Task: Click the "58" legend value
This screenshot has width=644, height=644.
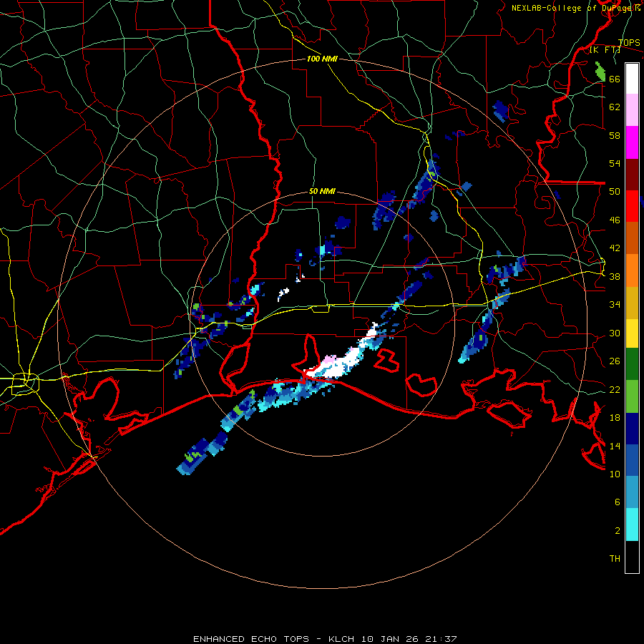Action: (x=615, y=135)
